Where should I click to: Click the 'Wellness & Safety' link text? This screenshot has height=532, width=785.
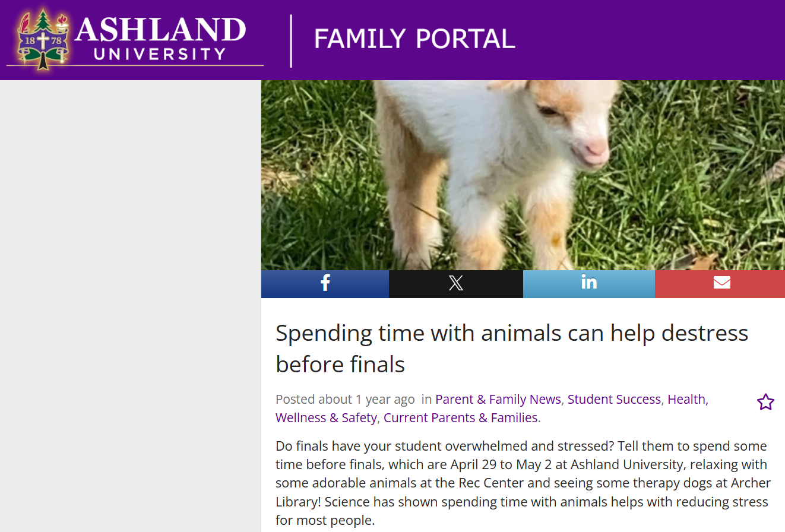click(326, 418)
